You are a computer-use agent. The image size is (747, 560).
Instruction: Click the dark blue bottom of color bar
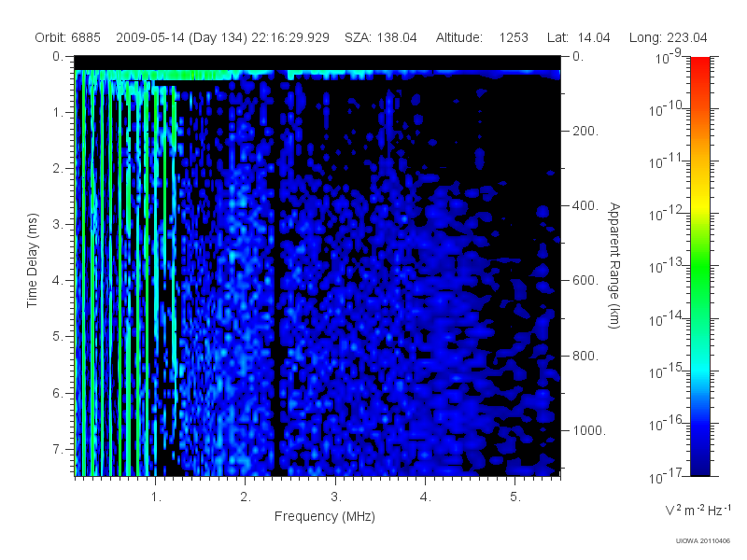(x=700, y=464)
